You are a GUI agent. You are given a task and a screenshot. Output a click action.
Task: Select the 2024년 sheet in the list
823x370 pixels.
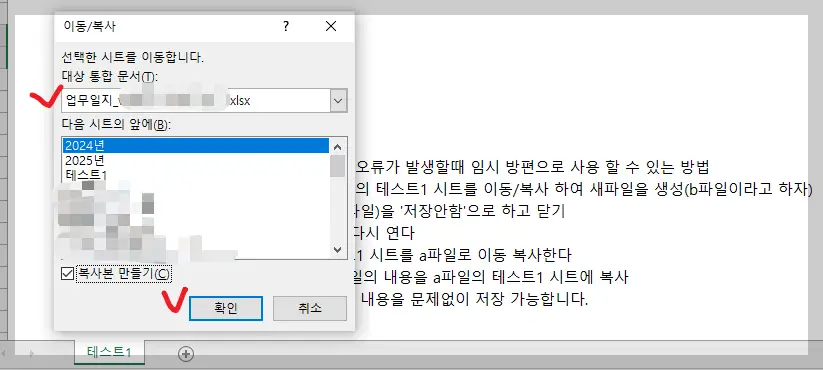[195, 145]
